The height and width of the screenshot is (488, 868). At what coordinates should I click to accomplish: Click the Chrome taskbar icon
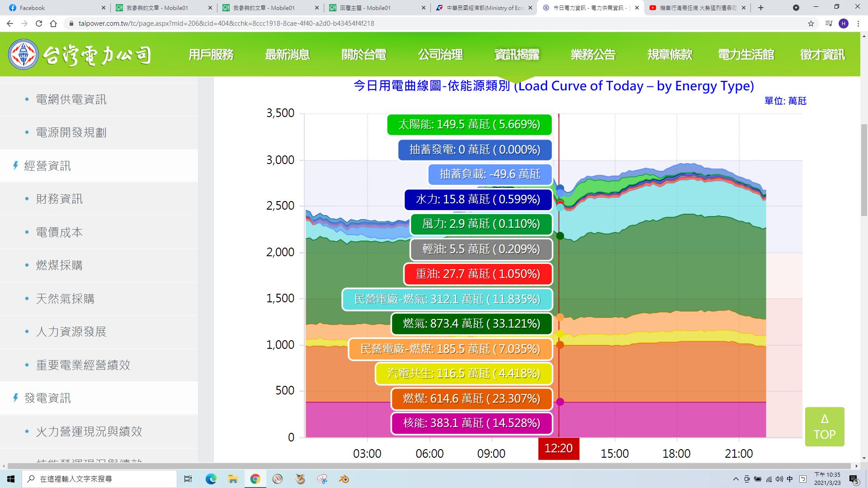(x=255, y=479)
